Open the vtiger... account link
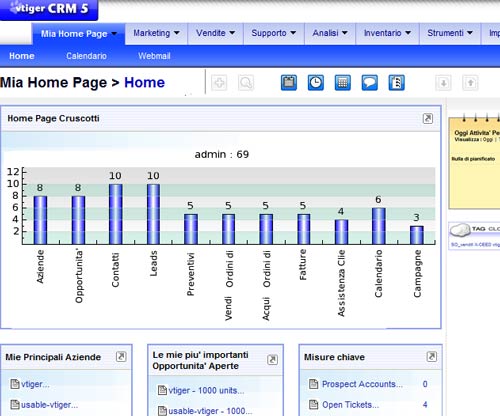 35,384
